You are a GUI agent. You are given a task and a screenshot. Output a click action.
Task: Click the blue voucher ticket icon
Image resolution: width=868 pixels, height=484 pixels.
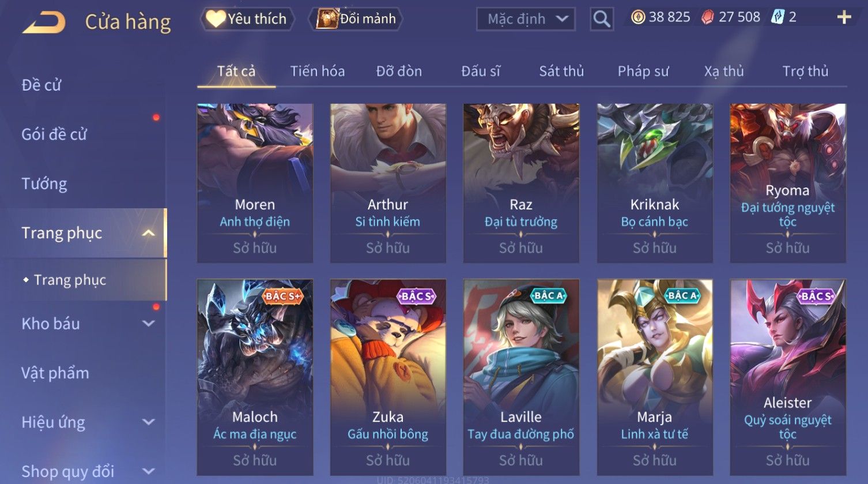point(778,17)
